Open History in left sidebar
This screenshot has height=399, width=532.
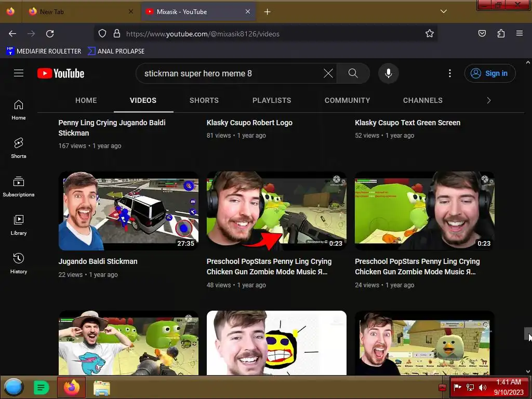click(19, 263)
